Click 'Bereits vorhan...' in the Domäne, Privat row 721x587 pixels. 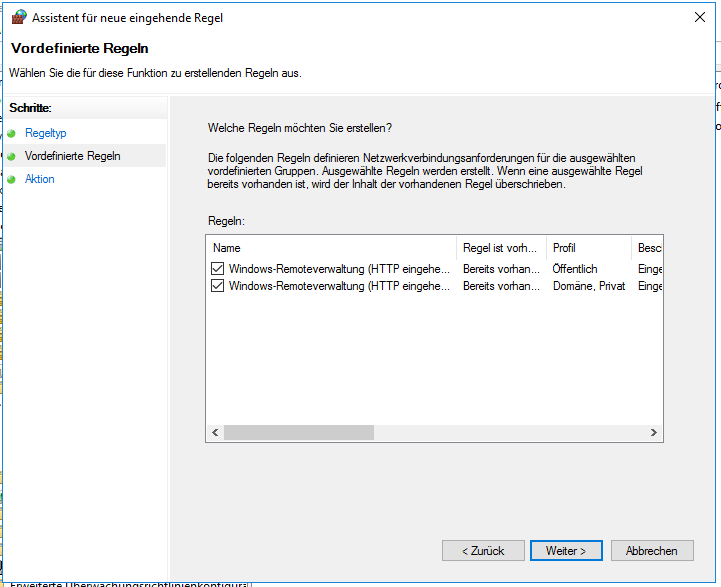[501, 285]
